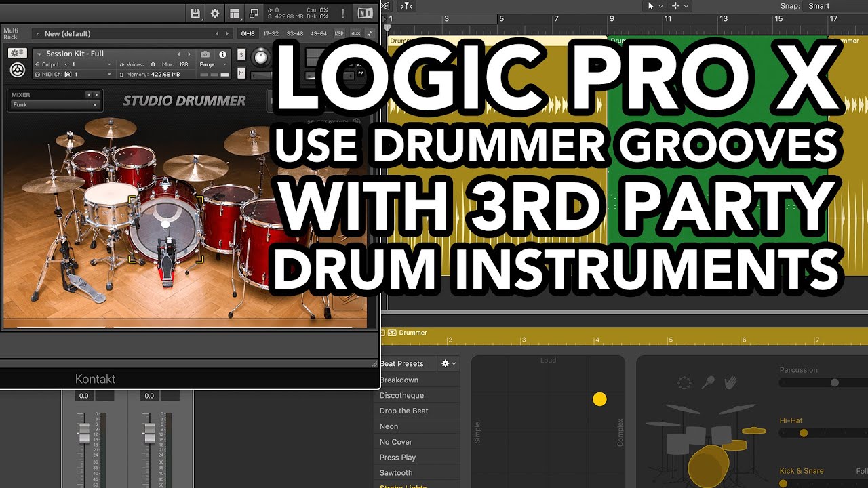Open the Beat Presets gear menu
Screen dimensions: 868x488
tap(449, 363)
